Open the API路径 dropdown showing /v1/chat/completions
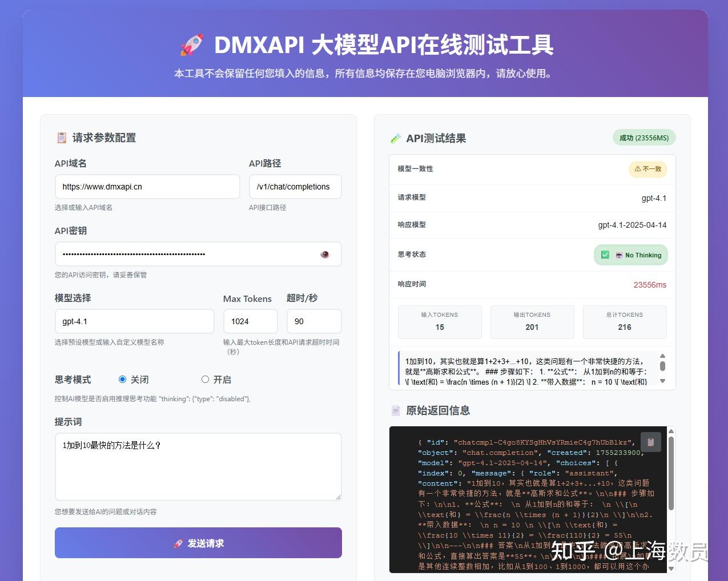 [x=295, y=187]
